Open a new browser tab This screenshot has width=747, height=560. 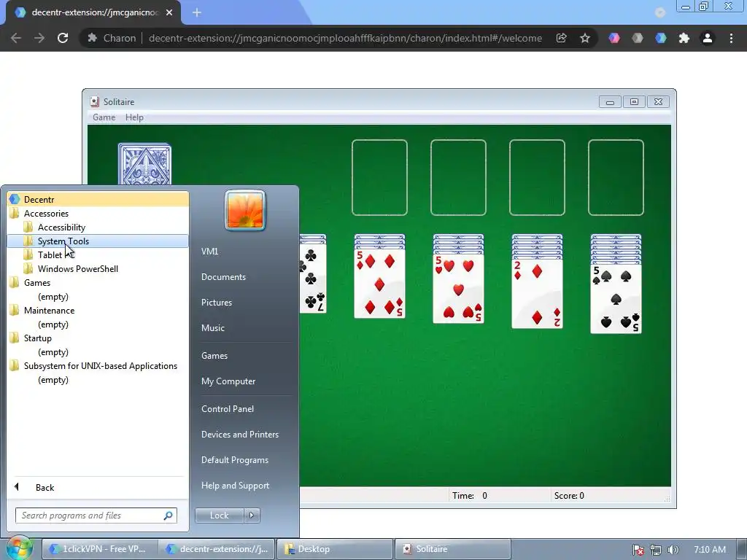tap(197, 12)
